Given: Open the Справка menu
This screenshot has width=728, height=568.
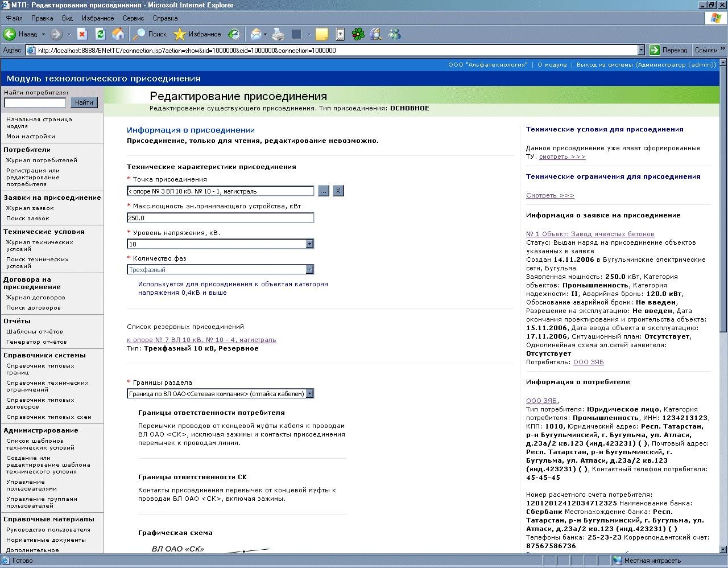Looking at the screenshot, I should [x=165, y=18].
